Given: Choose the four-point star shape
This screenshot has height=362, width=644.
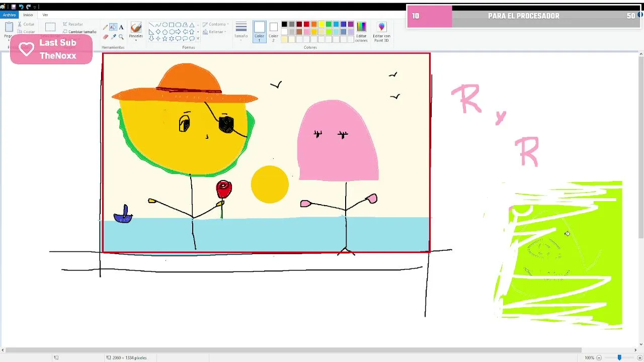Looking at the screenshot, I should [158, 39].
